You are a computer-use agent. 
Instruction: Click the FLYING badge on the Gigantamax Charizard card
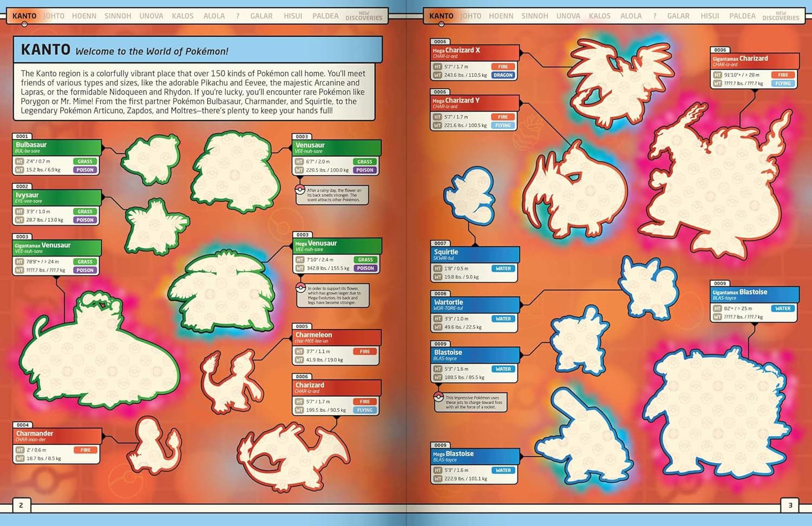[783, 83]
